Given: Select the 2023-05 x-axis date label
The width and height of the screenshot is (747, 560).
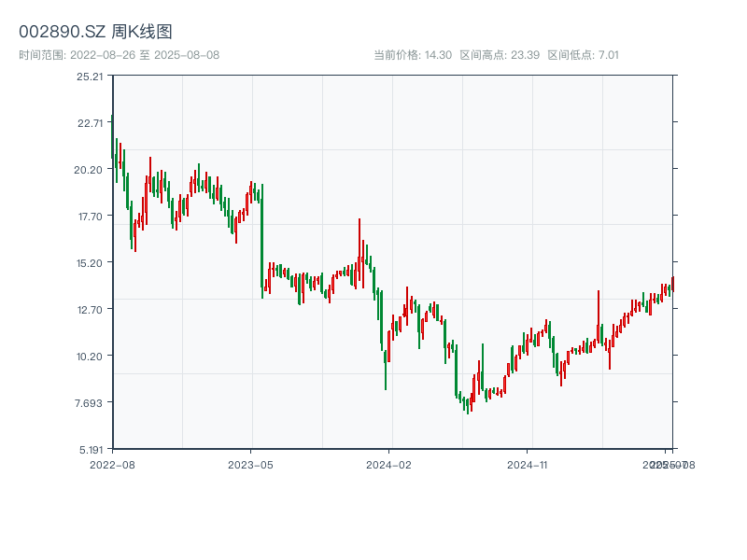Looking at the screenshot, I should (x=250, y=464).
